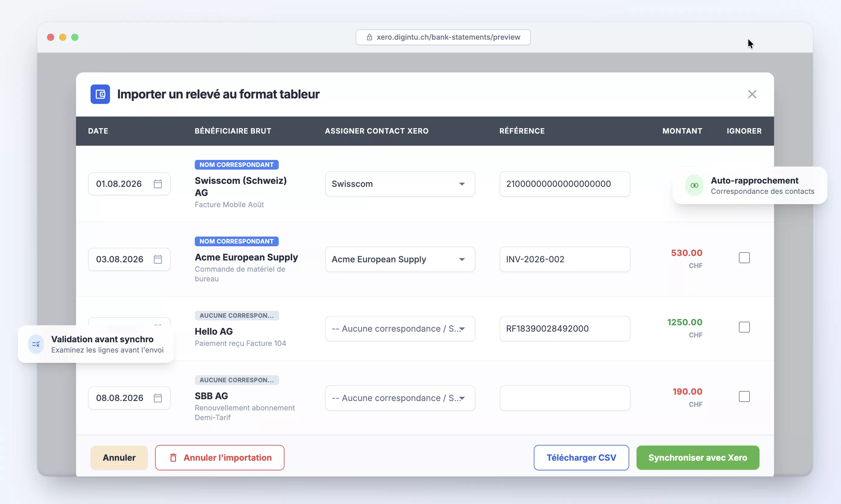Click NOM CORRESPONDANT badge above Acme European Supply
The image size is (841, 504).
click(236, 241)
